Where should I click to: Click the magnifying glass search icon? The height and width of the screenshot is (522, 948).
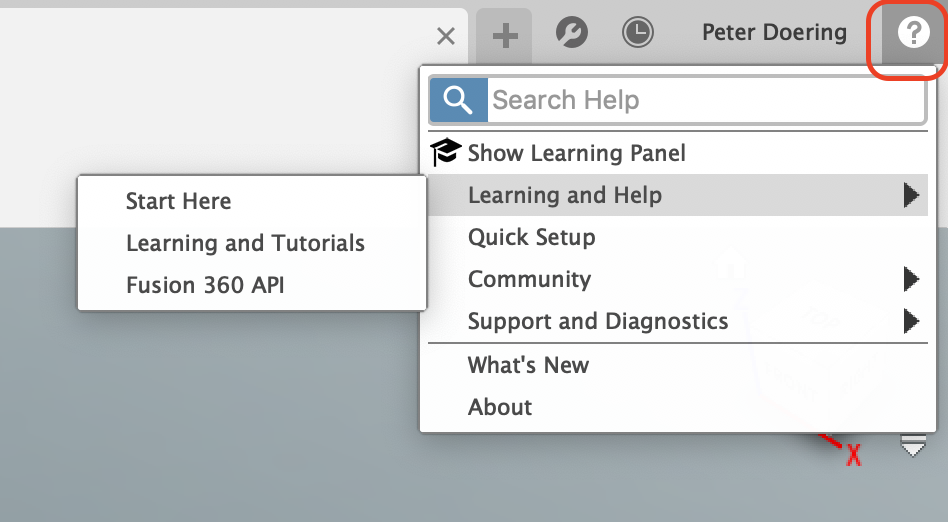[458, 100]
